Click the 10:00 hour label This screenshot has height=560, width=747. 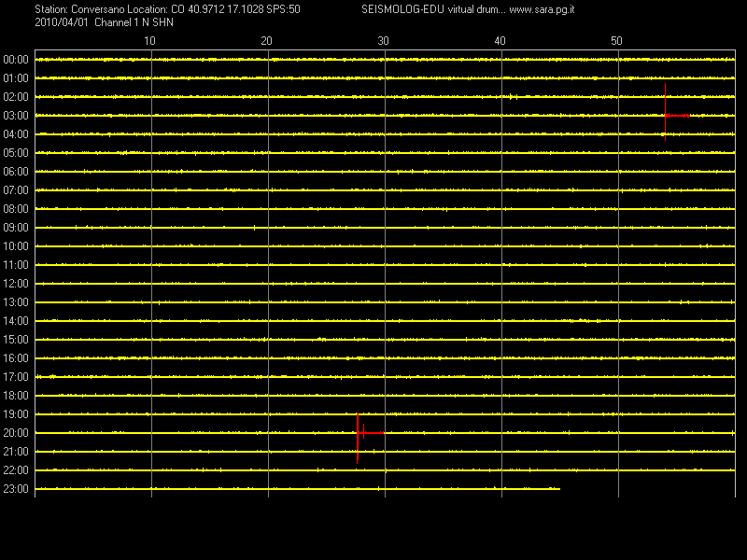[16, 246]
